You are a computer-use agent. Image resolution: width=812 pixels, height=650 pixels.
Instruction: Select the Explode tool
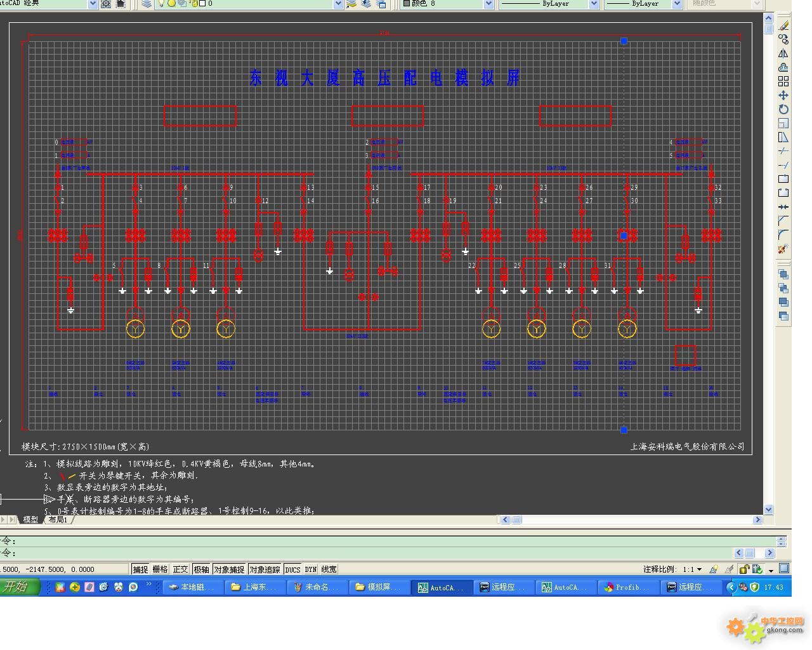pos(783,249)
